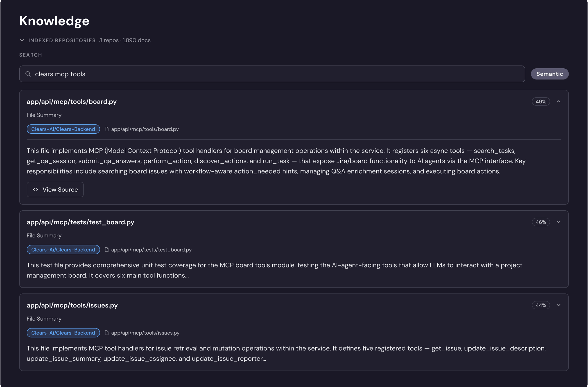Image resolution: width=588 pixels, height=387 pixels.
Task: Click file icon beside tests/test_board.py path
Action: click(106, 250)
